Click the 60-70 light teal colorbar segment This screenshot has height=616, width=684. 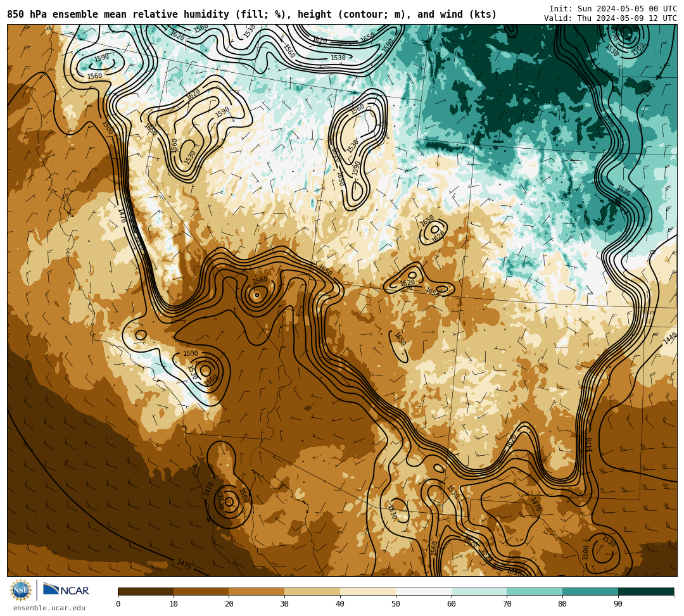coord(479,591)
